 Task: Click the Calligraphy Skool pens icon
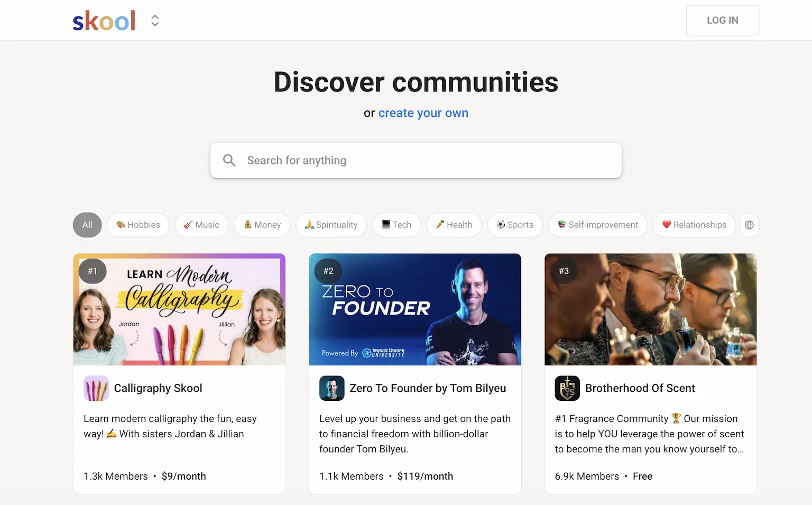96,388
